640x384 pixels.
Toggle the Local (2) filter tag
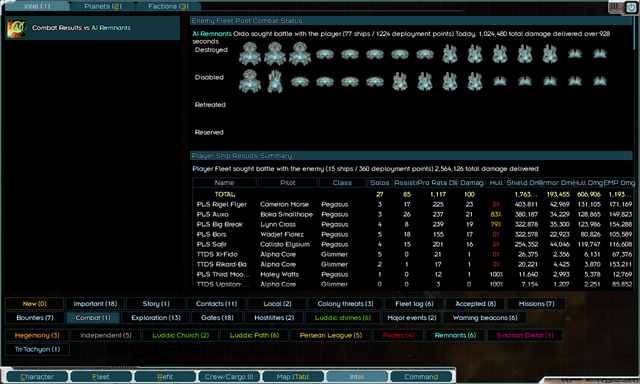pyautogui.click(x=277, y=304)
